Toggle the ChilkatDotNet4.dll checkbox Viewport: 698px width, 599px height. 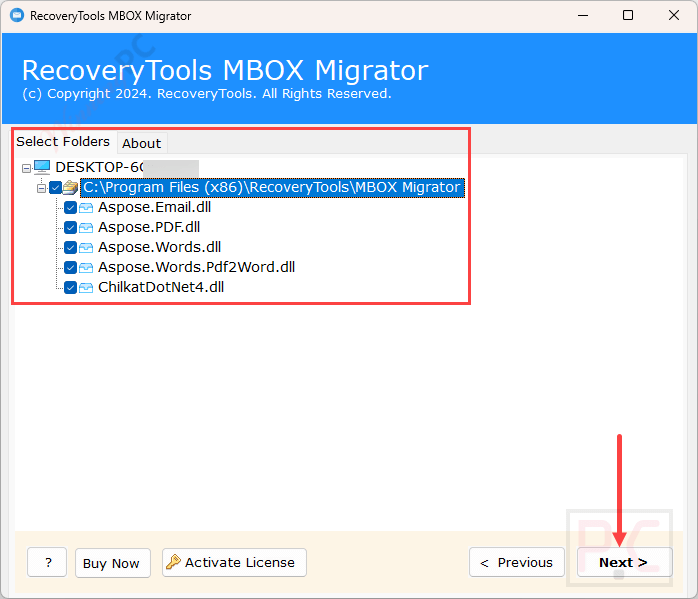(x=70, y=287)
